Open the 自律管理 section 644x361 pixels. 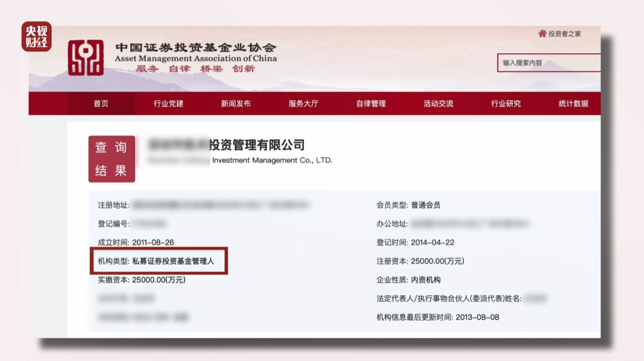371,104
